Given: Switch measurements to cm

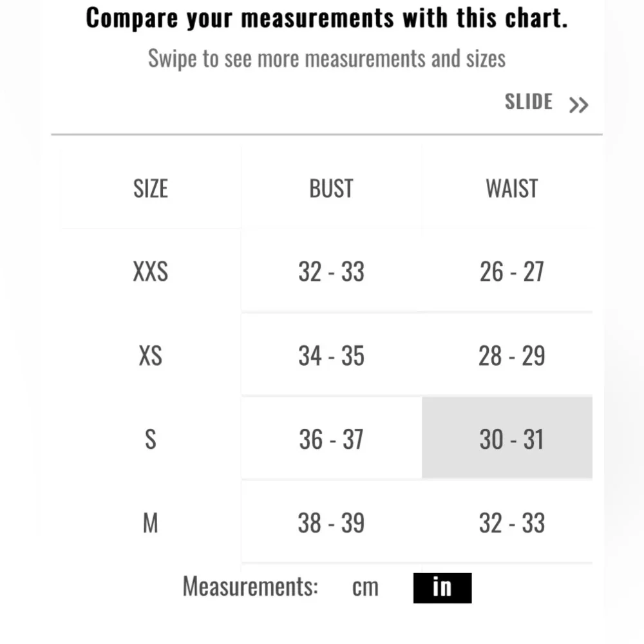Looking at the screenshot, I should click(x=365, y=587).
